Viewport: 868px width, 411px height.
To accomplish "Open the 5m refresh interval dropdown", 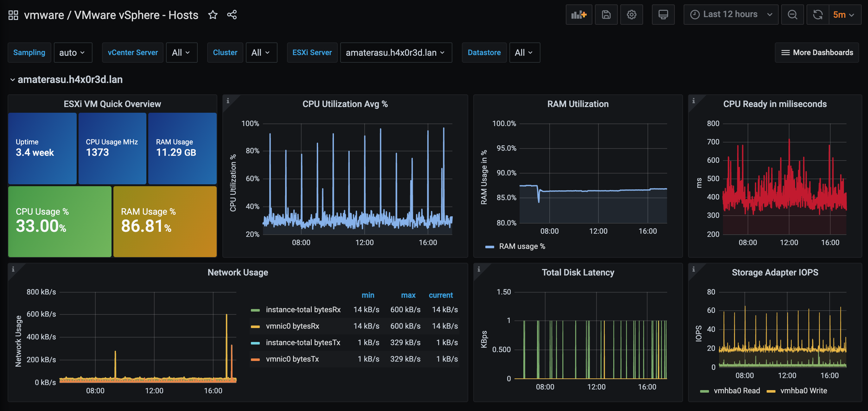I will click(x=845, y=15).
